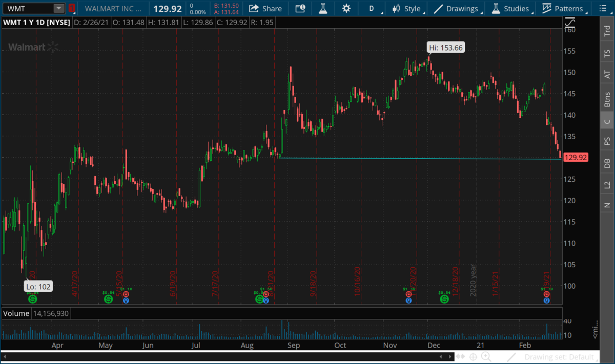Click the Volume study label
Screen dimensions: 615x364
coord(16,313)
